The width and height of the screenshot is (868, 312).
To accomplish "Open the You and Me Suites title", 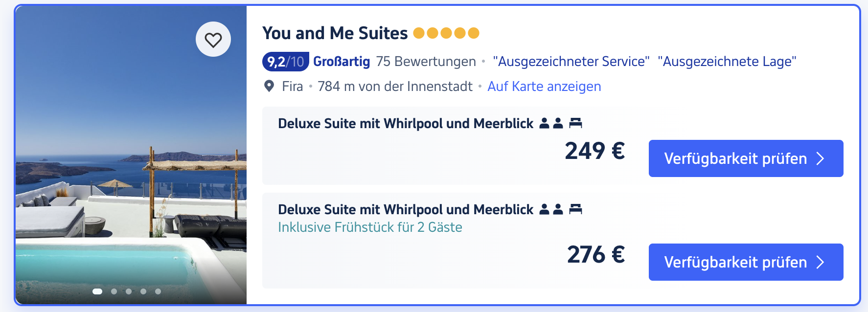I will (x=335, y=33).
